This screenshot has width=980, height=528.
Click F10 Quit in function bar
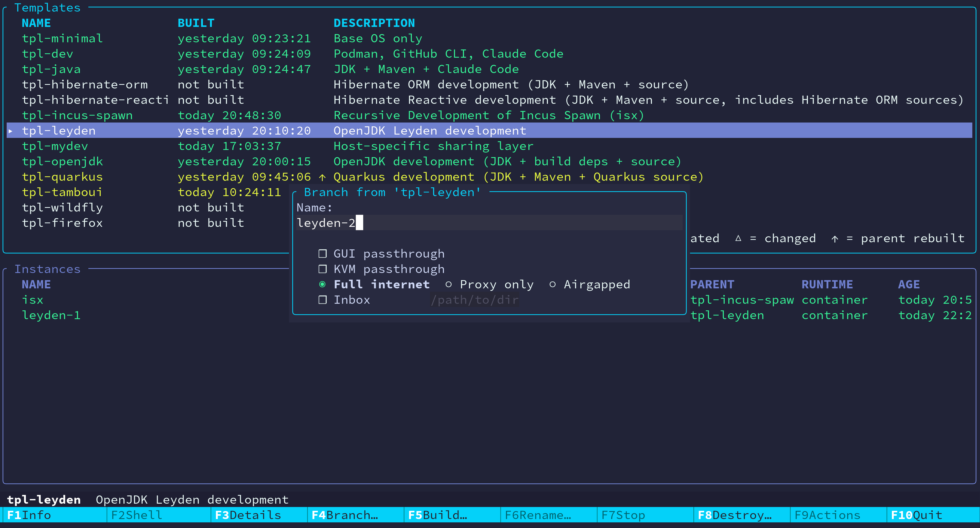click(x=933, y=515)
